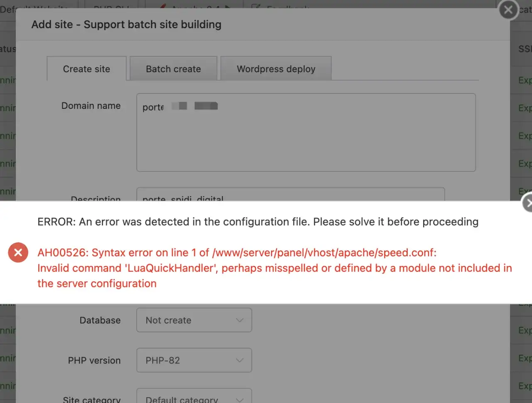Click the Apache feather icon in top bar
532x403 pixels.
(x=164, y=6)
